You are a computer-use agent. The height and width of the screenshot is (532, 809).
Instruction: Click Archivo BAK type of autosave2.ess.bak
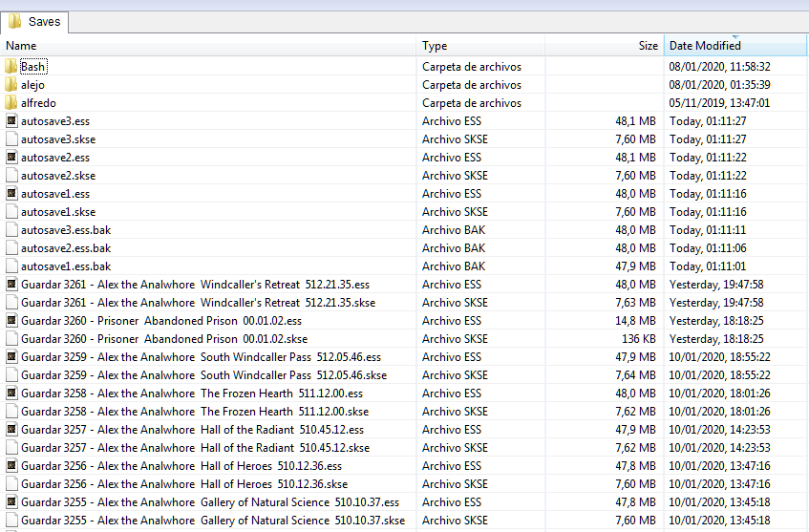click(454, 248)
